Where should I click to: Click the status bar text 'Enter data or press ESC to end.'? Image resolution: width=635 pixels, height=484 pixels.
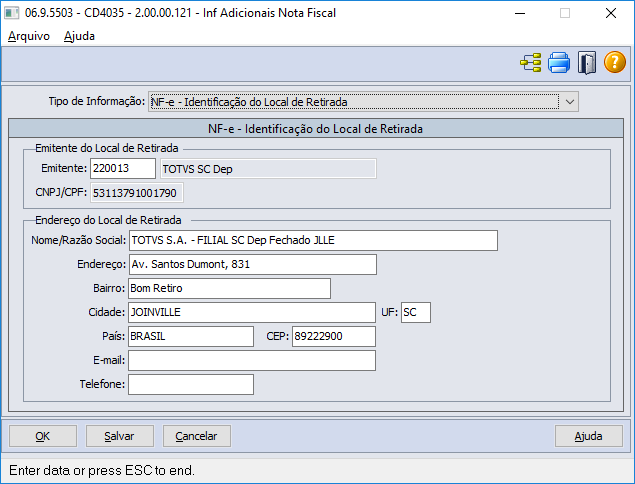pos(102,471)
